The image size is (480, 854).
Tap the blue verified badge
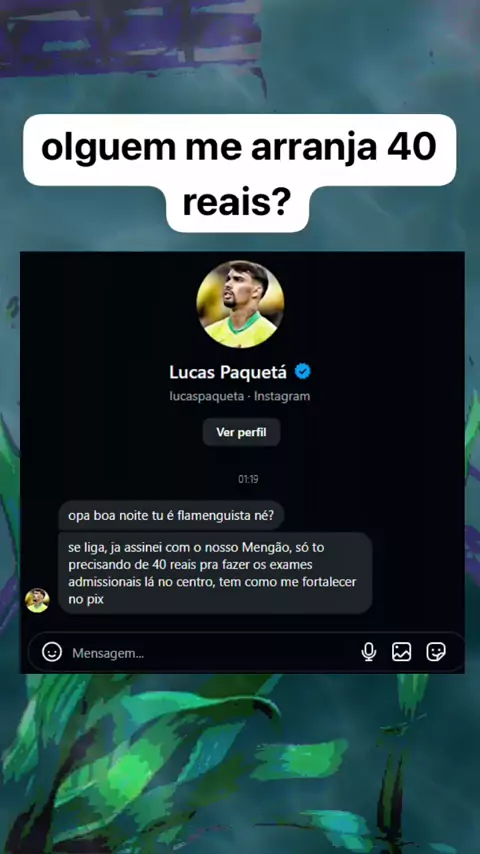click(302, 371)
